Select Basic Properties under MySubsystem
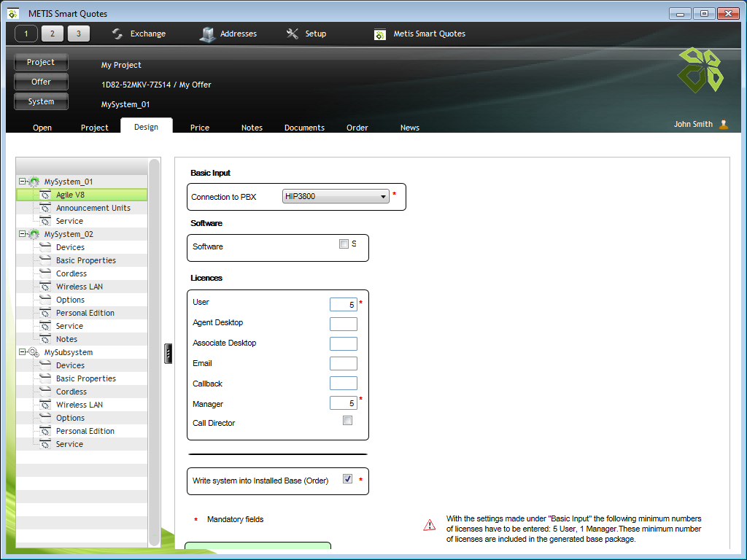Viewport: 747px width, 560px height. pyautogui.click(x=86, y=378)
